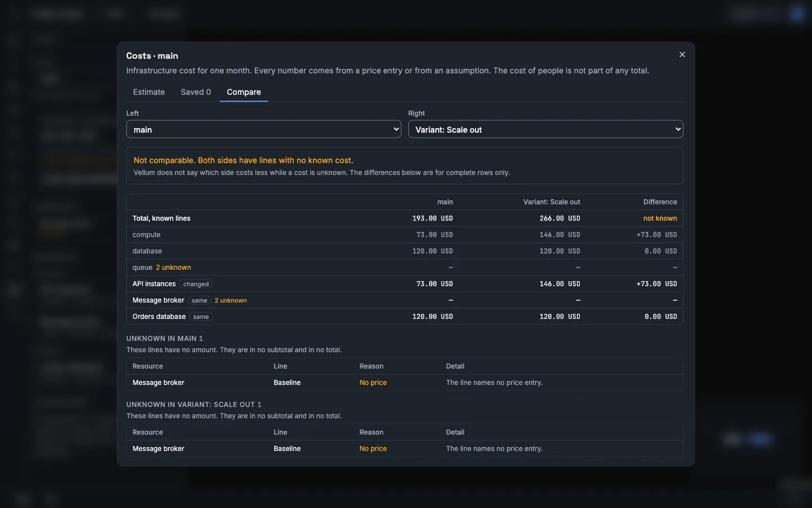The width and height of the screenshot is (812, 508).
Task: Click Message broker resource in Unknown in variant table
Action: 158,449
